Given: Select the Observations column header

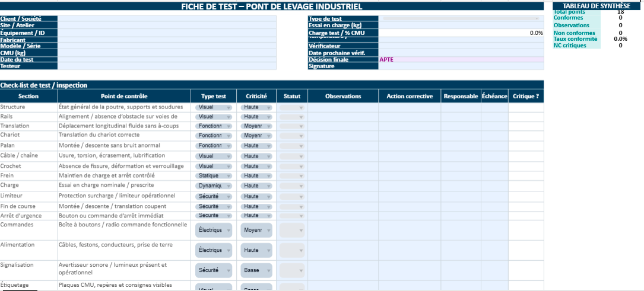Looking at the screenshot, I should click(x=343, y=96).
